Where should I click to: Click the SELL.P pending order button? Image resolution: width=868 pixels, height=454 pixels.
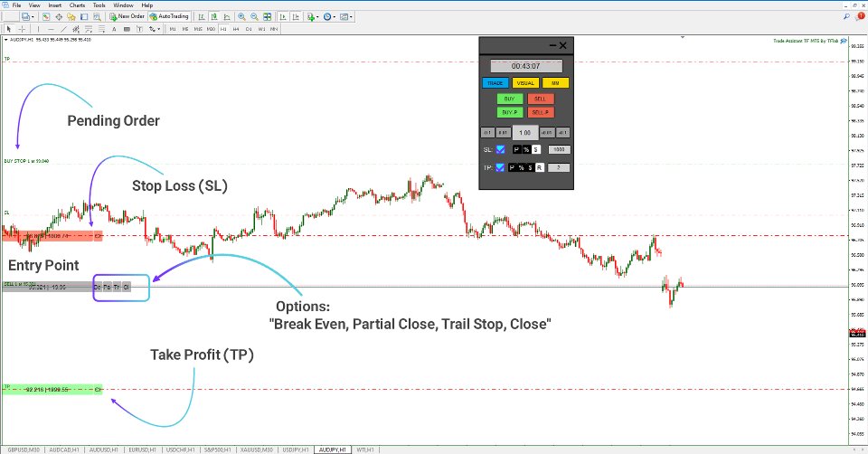coord(541,112)
